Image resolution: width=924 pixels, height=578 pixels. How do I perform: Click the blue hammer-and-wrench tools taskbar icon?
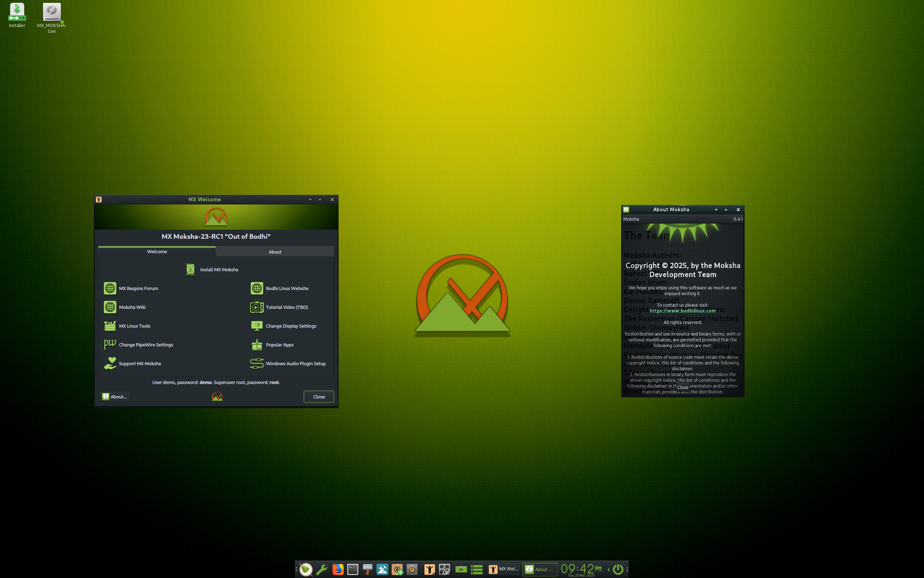point(382,569)
